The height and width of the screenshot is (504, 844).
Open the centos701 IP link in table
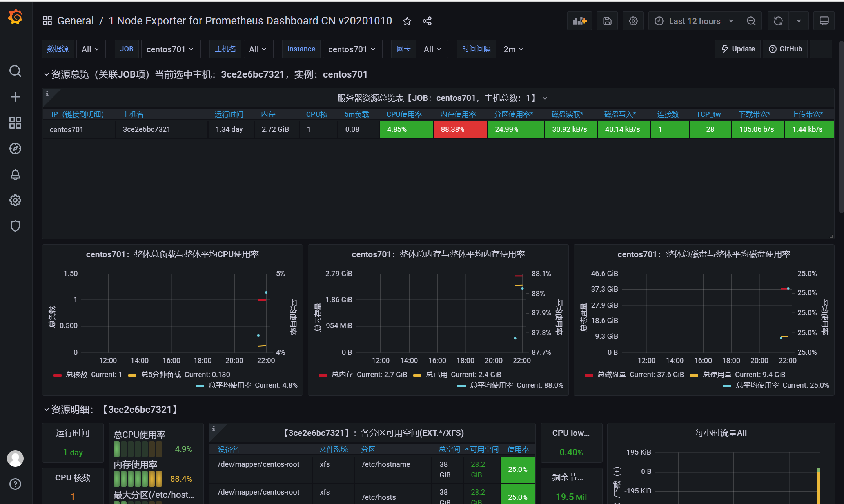click(66, 129)
